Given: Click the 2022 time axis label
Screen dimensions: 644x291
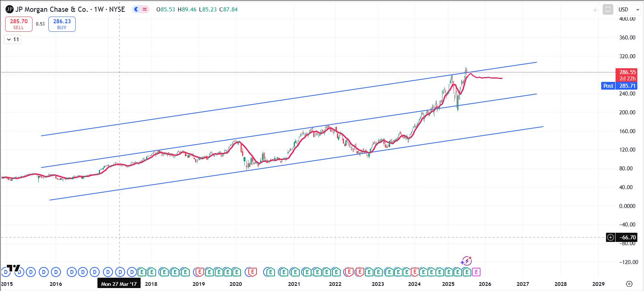Looking at the screenshot, I should click(x=335, y=284).
